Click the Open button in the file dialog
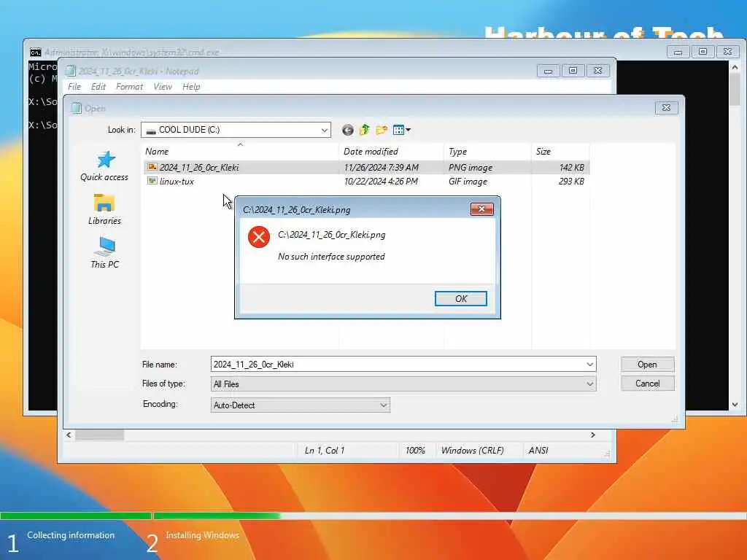The height and width of the screenshot is (560, 747). (x=647, y=365)
